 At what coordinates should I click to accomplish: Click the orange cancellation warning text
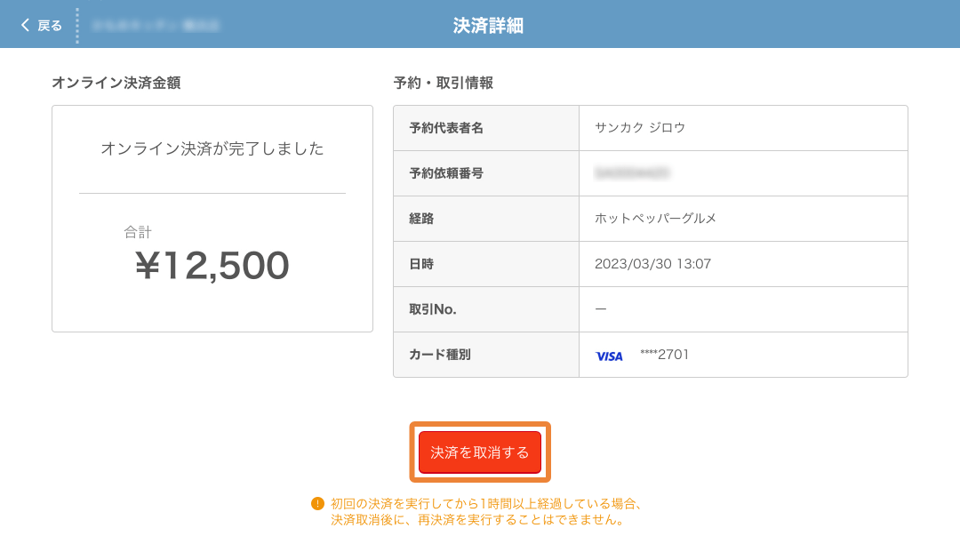coord(485,512)
